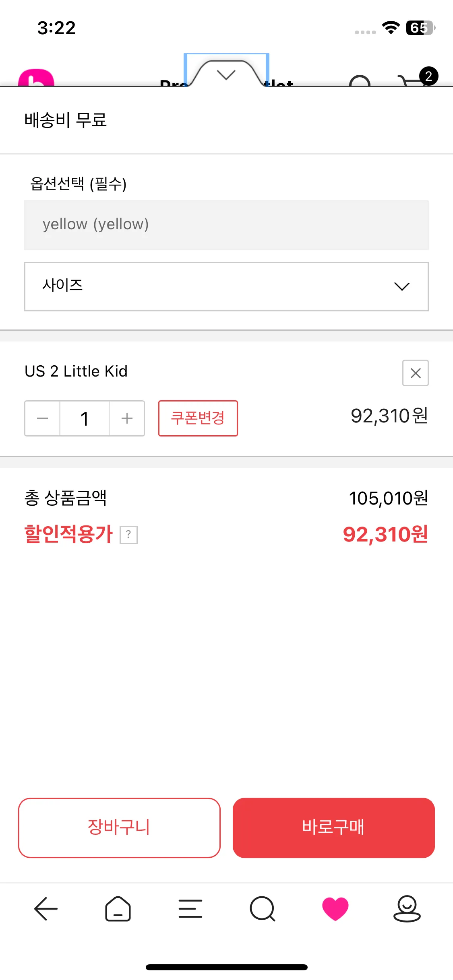
Task: Add to cart with 장바구니 button
Action: [x=119, y=828]
